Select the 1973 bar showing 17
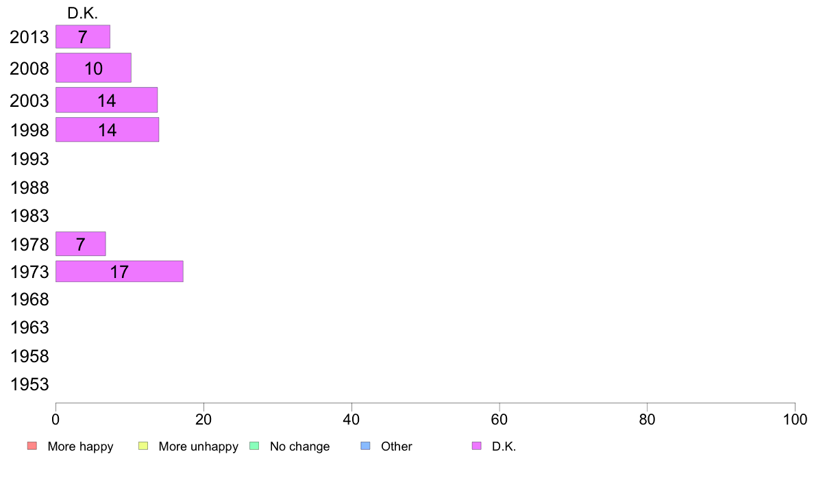The height and width of the screenshot is (504, 814). 119,271
